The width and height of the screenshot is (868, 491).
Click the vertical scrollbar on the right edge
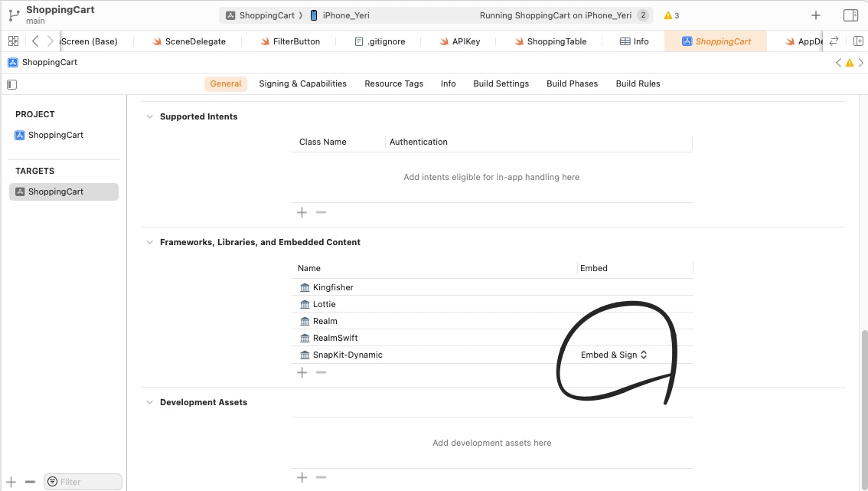point(864,410)
